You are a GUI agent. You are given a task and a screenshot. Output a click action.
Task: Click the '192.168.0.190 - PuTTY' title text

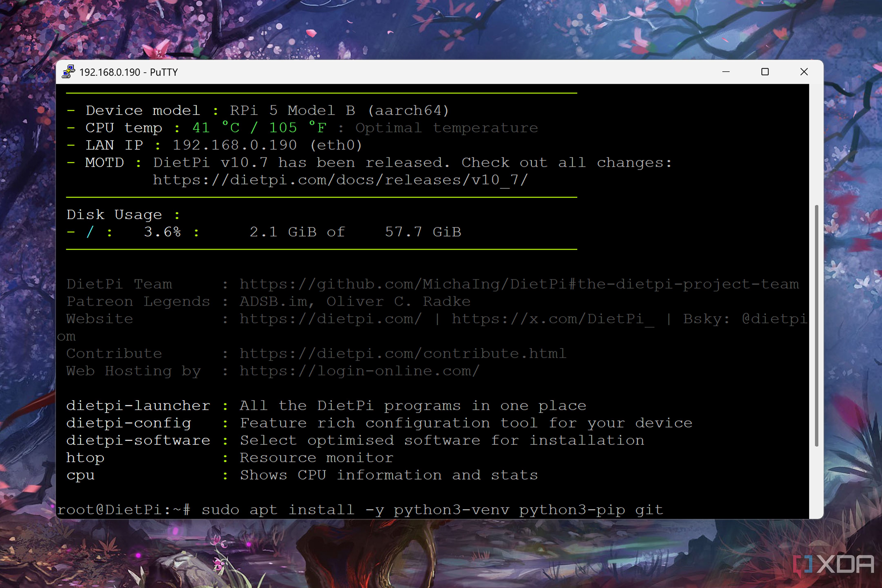point(129,72)
